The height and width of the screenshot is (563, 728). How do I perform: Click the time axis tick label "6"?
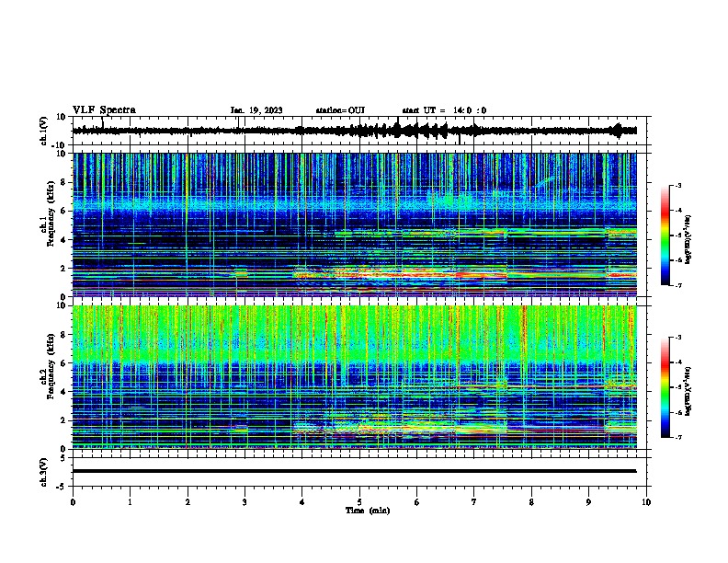(x=417, y=502)
